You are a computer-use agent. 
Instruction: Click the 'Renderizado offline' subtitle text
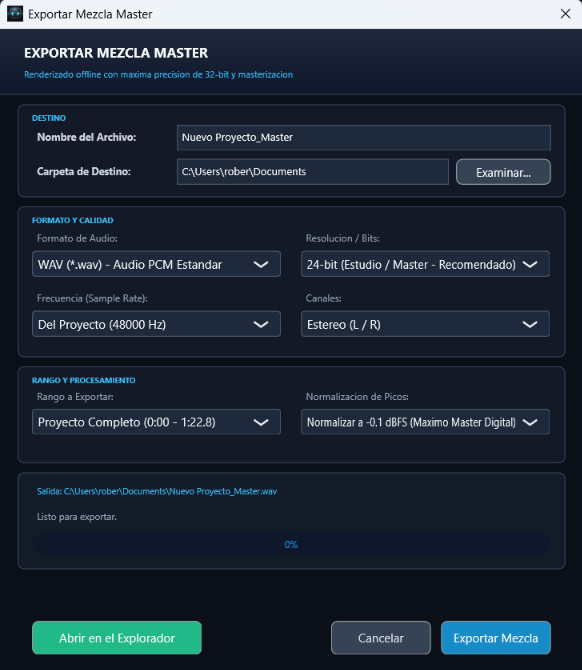pyautogui.click(x=159, y=75)
